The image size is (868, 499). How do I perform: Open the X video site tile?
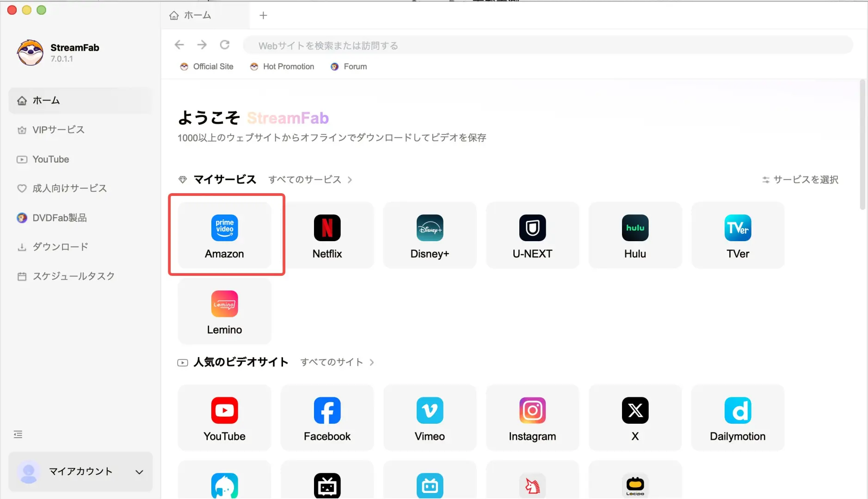[635, 418]
